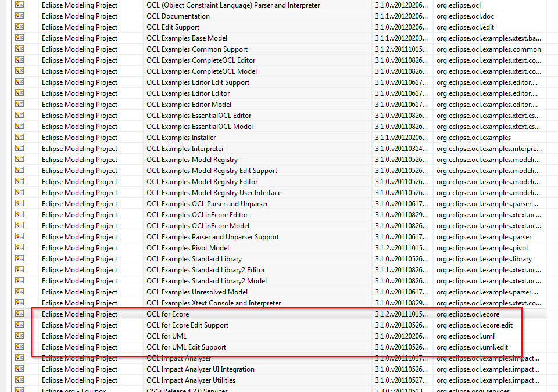The height and width of the screenshot is (392, 558).
Task: Click the icon for OCL Examples OCLinEcore Model
Action: pos(20,225)
